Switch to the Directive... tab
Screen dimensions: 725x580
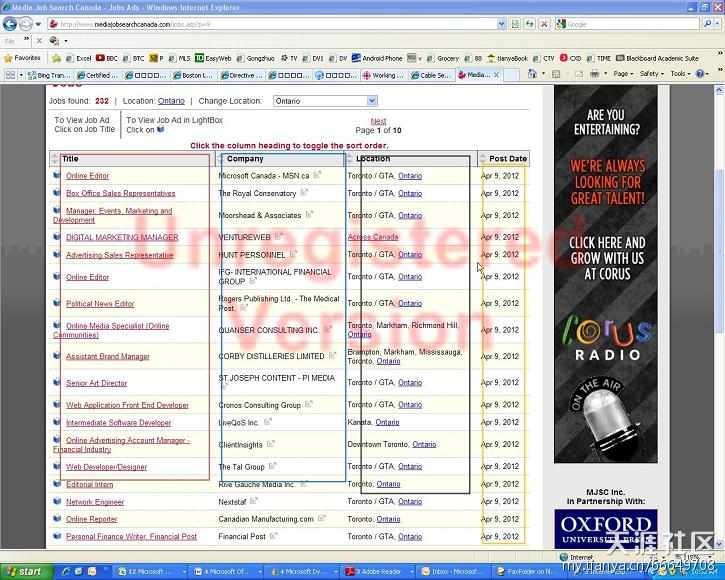click(x=241, y=75)
